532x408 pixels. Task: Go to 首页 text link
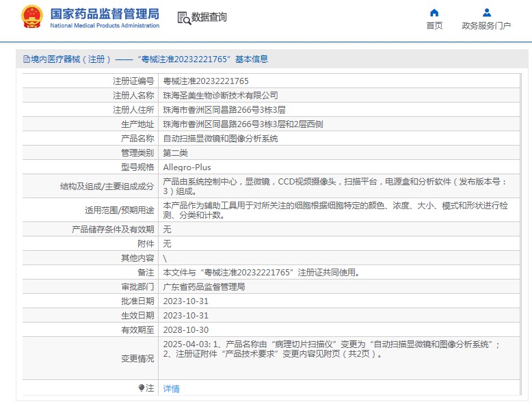pyautogui.click(x=434, y=26)
